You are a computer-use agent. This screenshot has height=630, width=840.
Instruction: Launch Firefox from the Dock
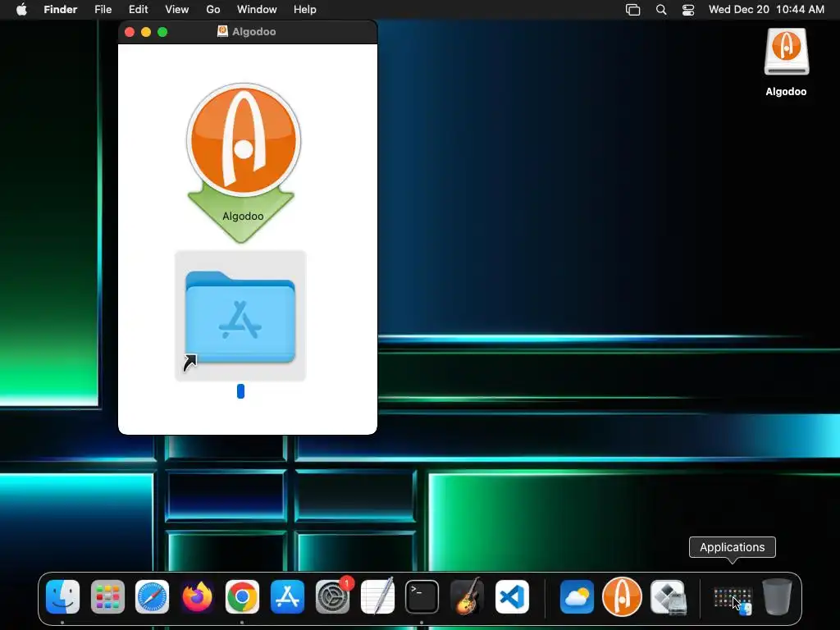pos(197,597)
